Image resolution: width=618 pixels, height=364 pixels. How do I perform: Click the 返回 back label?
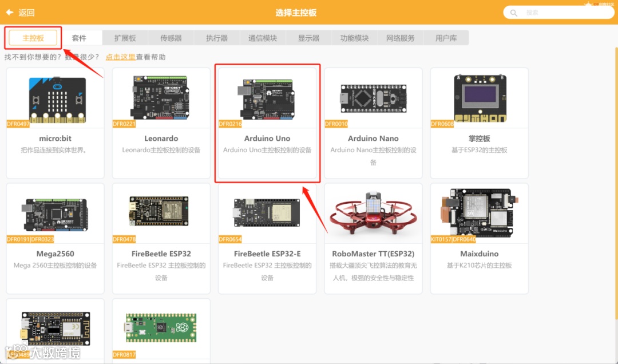tap(26, 13)
